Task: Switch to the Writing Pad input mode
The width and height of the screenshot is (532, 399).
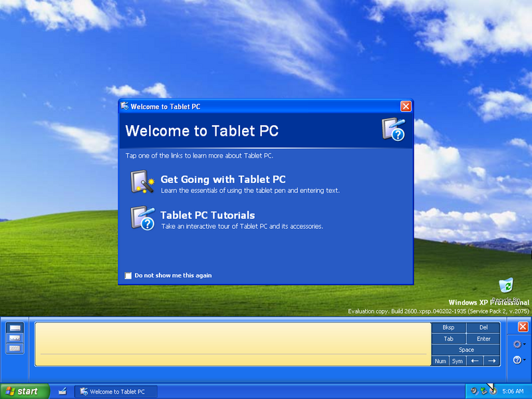Action: coord(15,328)
